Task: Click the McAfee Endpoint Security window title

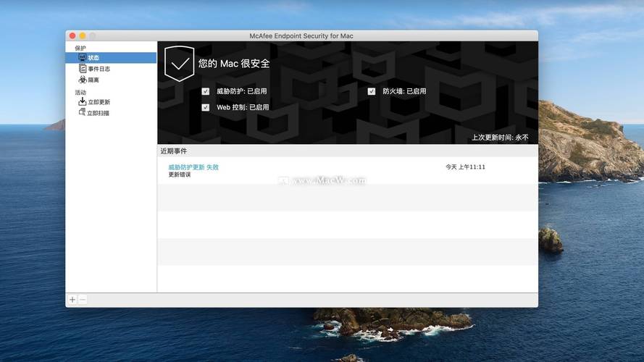Action: tap(301, 35)
